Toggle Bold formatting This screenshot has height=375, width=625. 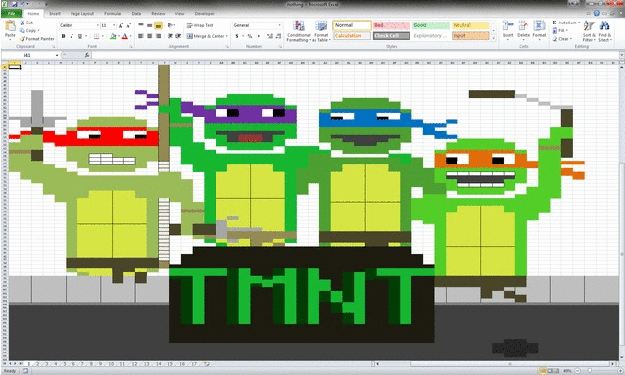coord(63,36)
